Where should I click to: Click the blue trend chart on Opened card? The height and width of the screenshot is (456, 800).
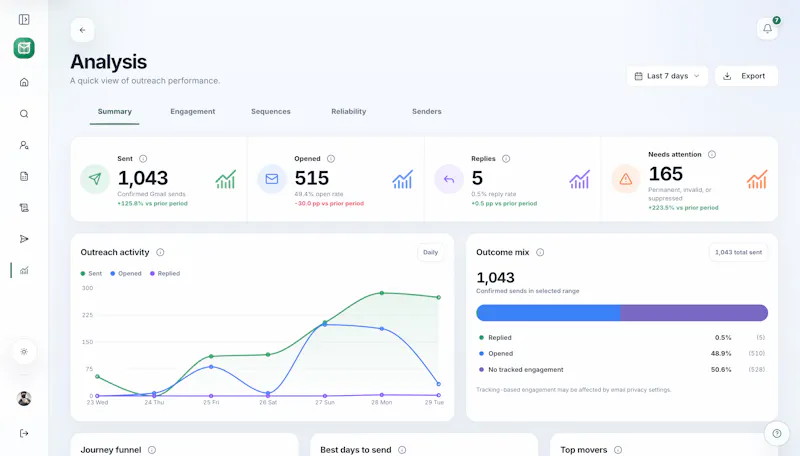[402, 179]
